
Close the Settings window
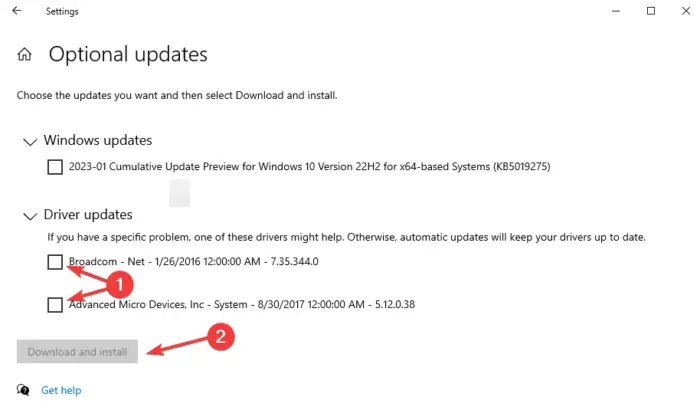coord(686,11)
